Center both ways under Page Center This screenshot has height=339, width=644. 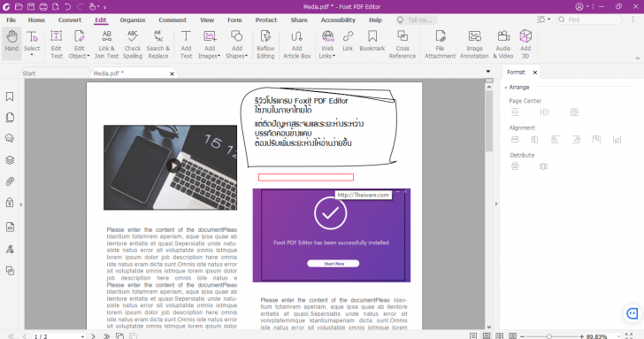(574, 112)
